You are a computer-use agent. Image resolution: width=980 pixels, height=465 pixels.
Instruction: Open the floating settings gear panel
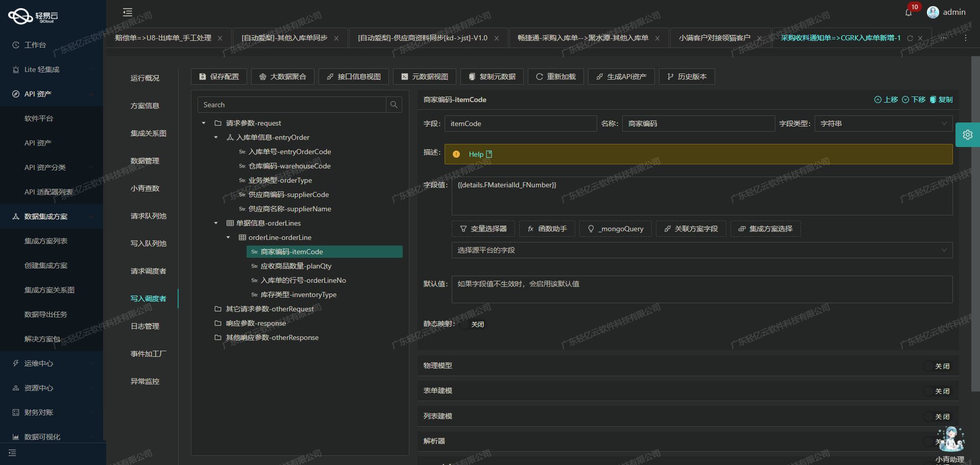(x=968, y=135)
